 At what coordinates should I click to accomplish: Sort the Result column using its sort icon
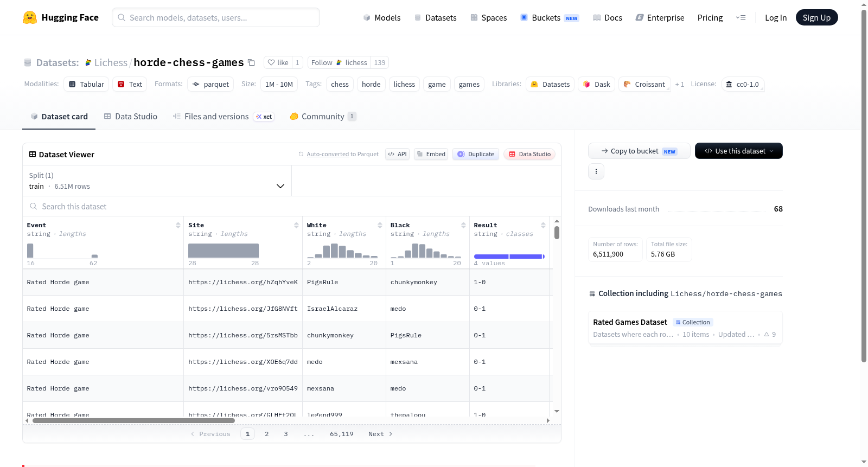coord(543,225)
